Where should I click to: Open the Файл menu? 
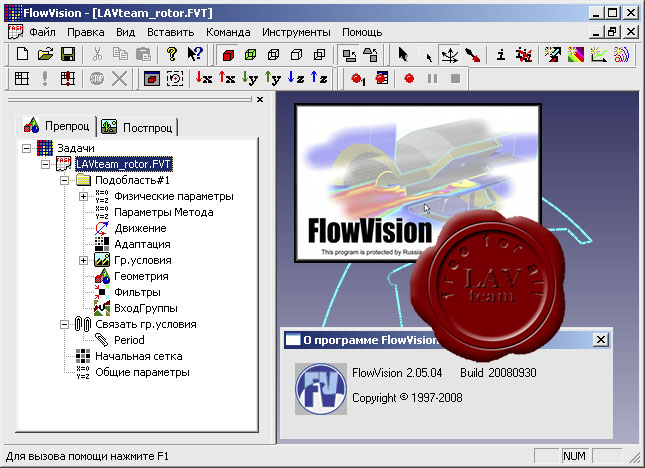42,32
